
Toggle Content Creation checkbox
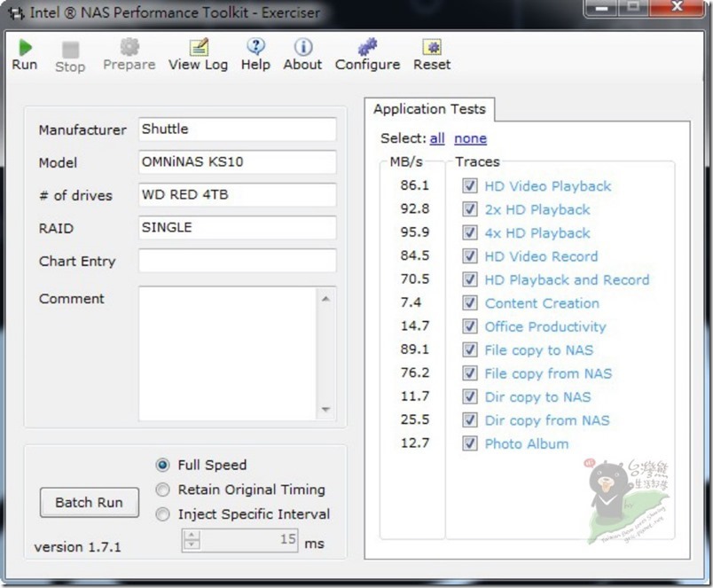click(470, 302)
